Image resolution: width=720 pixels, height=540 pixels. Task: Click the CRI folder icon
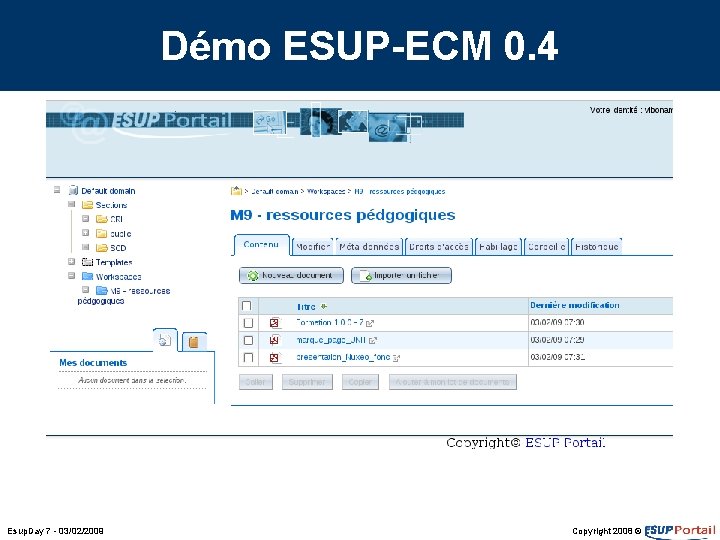101,219
